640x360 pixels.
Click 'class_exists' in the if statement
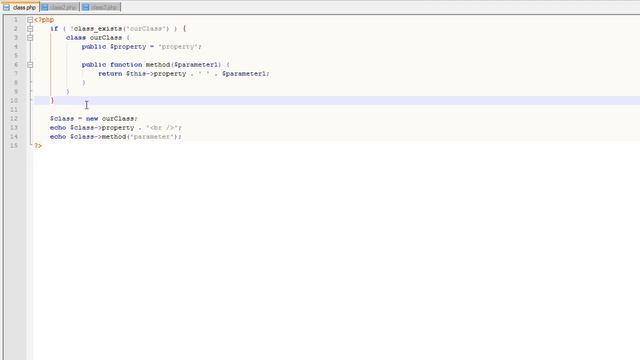tap(98, 29)
